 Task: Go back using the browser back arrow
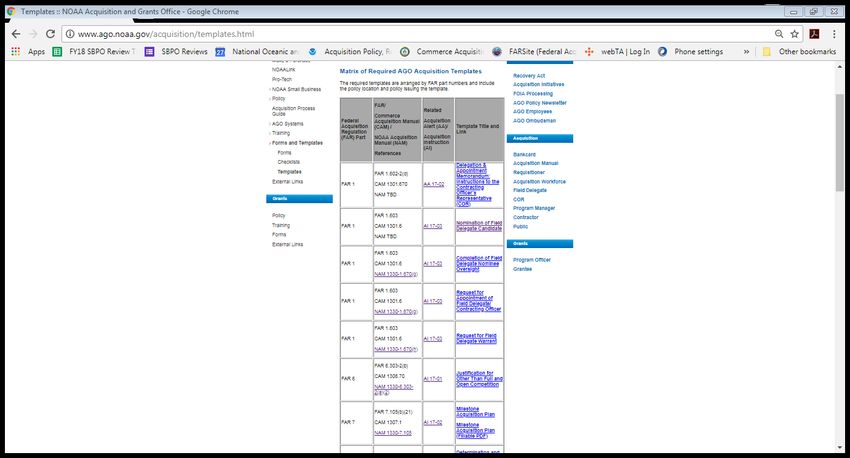[16, 34]
